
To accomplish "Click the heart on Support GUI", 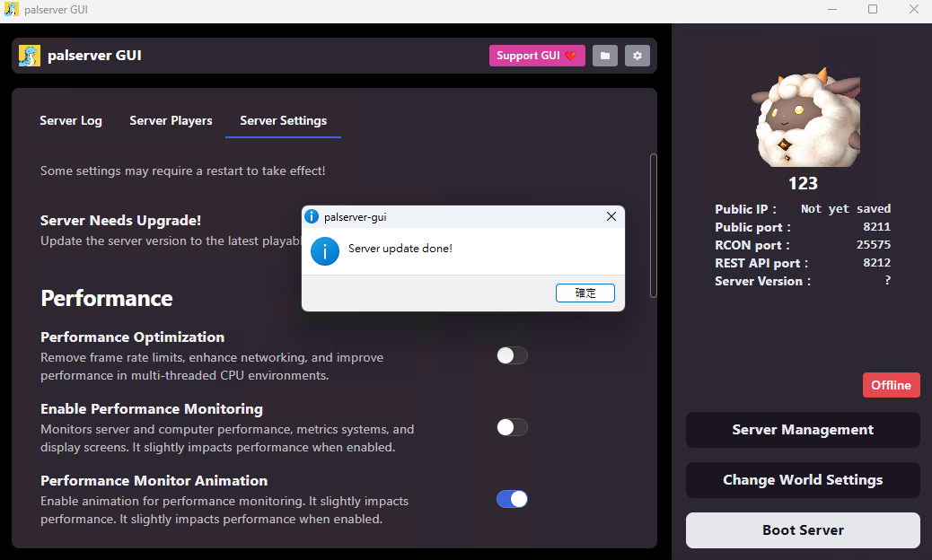I will 571,56.
